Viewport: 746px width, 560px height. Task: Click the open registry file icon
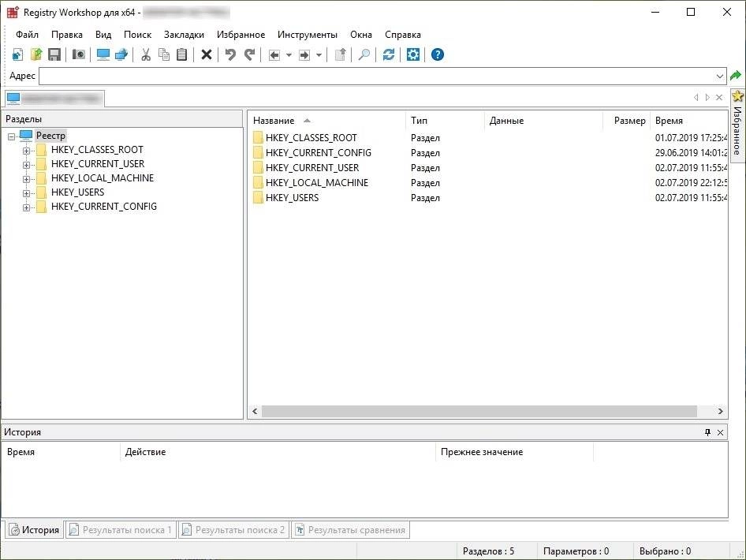coord(36,54)
